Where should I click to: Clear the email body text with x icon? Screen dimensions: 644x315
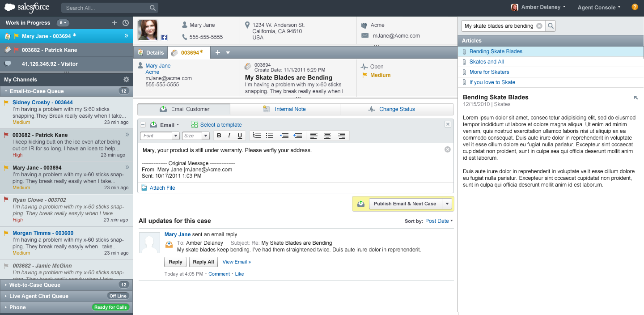447,149
